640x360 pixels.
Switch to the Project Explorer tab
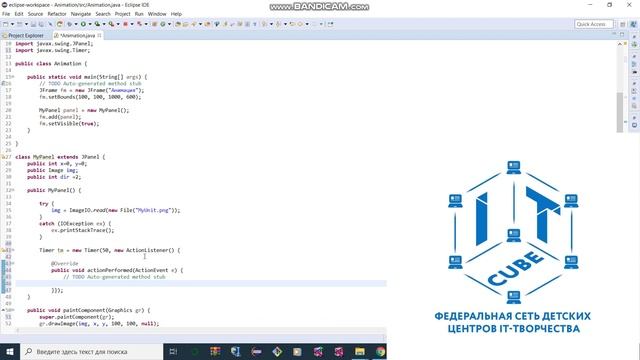[23, 36]
